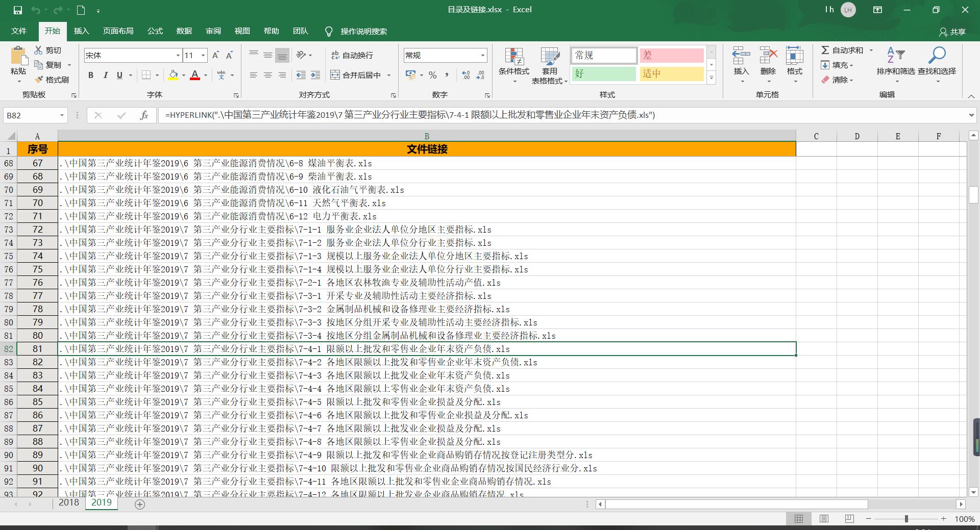Click the Increase Font Size icon
Image resolution: width=980 pixels, height=530 pixels.
tap(215, 55)
